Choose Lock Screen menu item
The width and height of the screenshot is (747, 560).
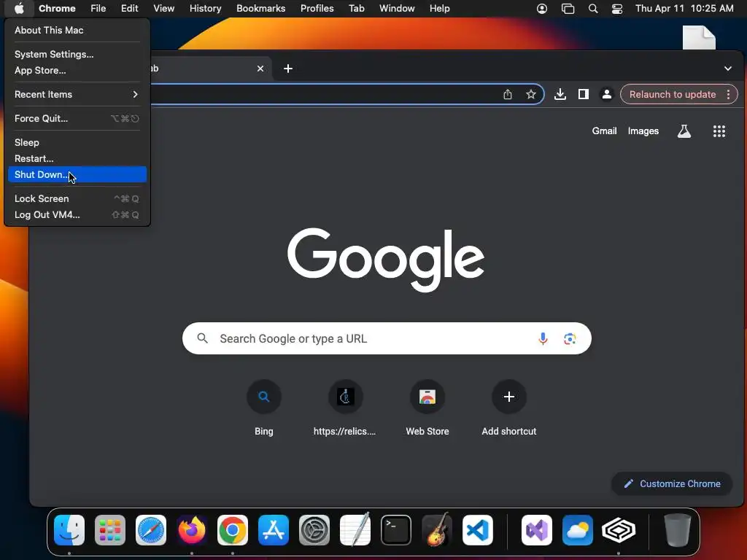click(76, 198)
